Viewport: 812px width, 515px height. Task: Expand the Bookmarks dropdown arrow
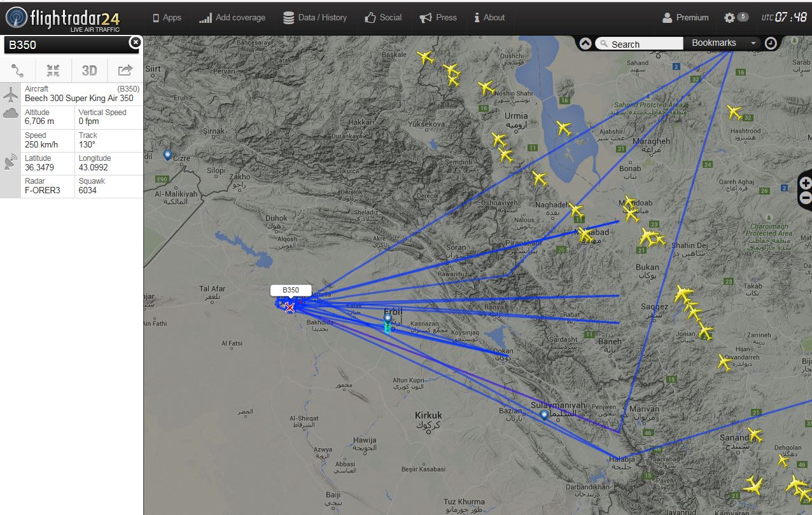(x=753, y=43)
